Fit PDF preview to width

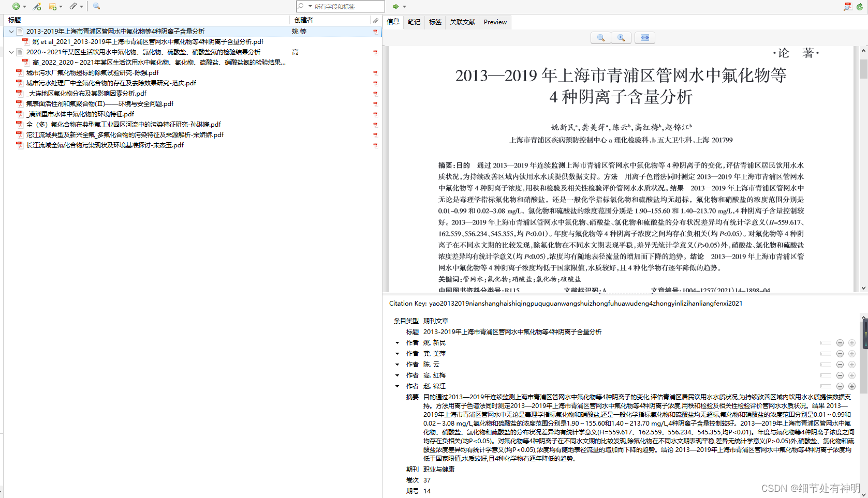tap(645, 38)
